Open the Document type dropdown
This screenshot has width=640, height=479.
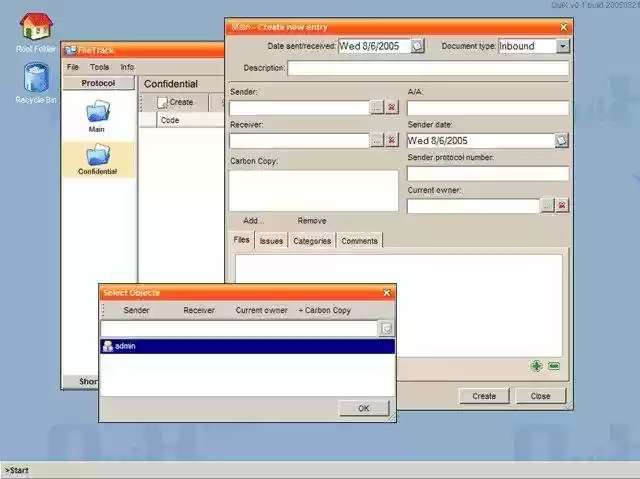563,46
